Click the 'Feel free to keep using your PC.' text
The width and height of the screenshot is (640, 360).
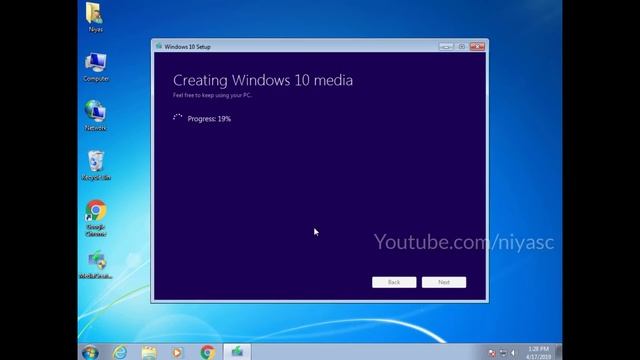212,95
